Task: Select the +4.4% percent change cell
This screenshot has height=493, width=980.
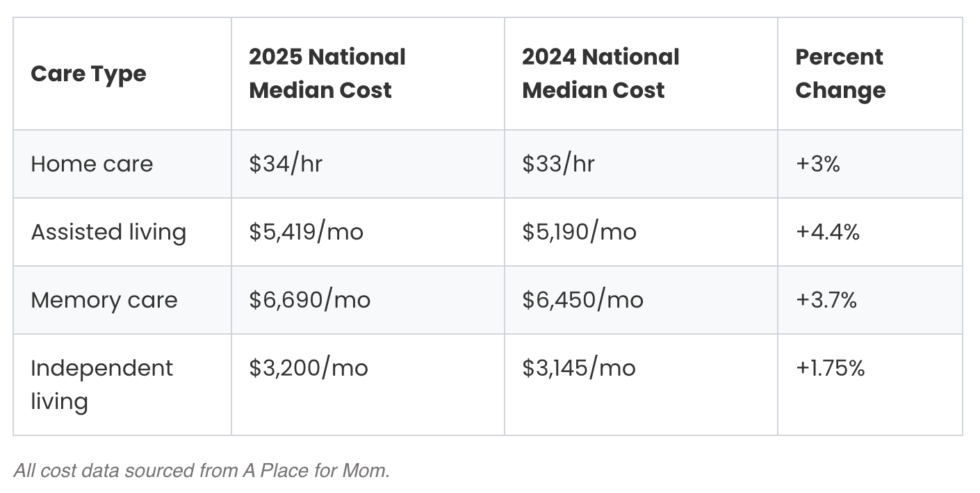Action: [x=828, y=232]
